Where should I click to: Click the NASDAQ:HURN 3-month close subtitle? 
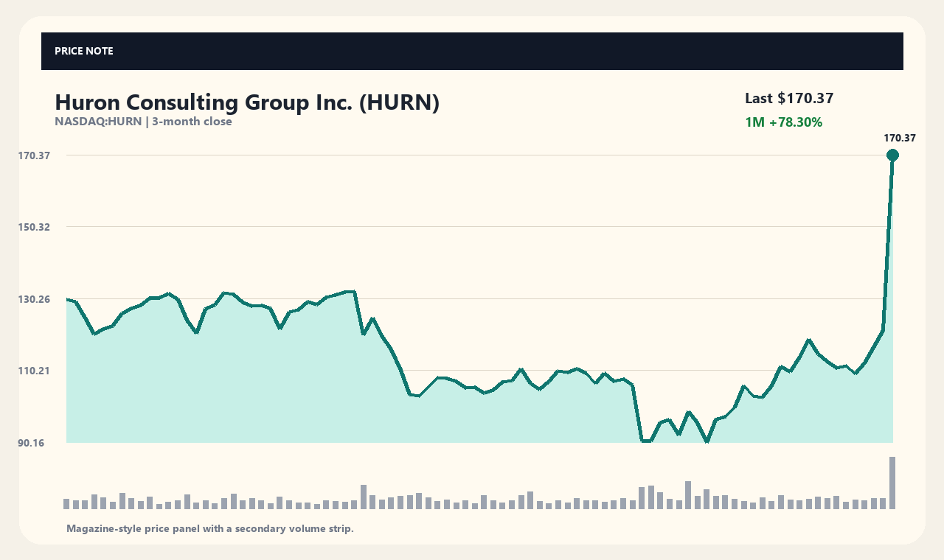coord(143,122)
